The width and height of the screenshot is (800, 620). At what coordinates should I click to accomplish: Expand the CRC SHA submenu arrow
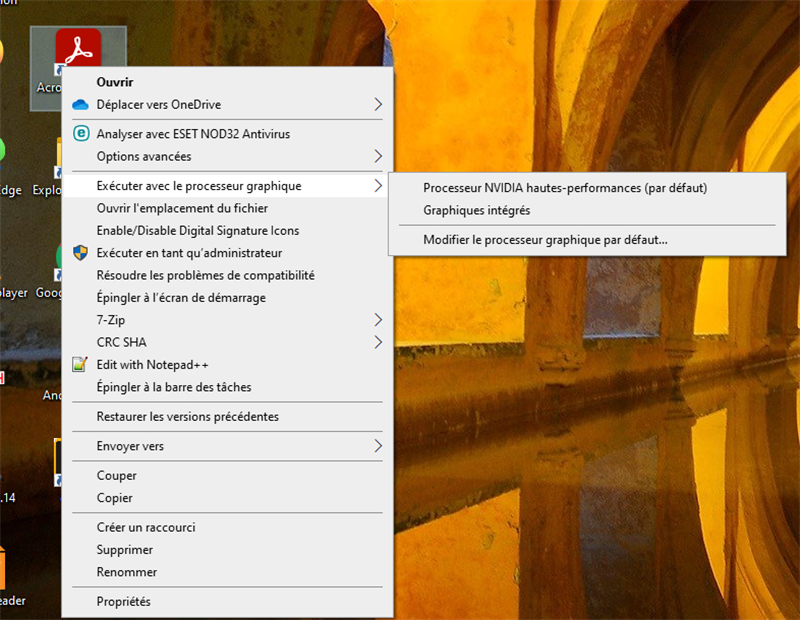[x=377, y=342]
